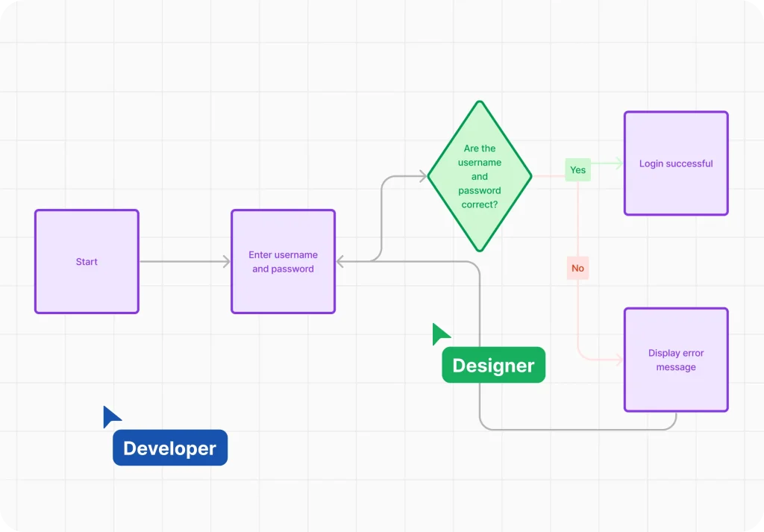
Task: Select arrowhead pointing into Login successful box
Action: [x=619, y=163]
